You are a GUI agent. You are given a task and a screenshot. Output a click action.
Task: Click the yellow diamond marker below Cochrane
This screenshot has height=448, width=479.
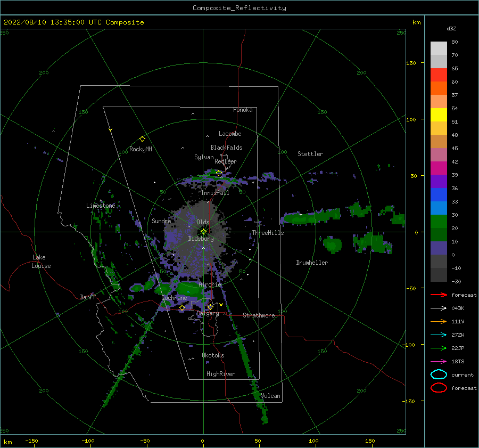(183, 308)
